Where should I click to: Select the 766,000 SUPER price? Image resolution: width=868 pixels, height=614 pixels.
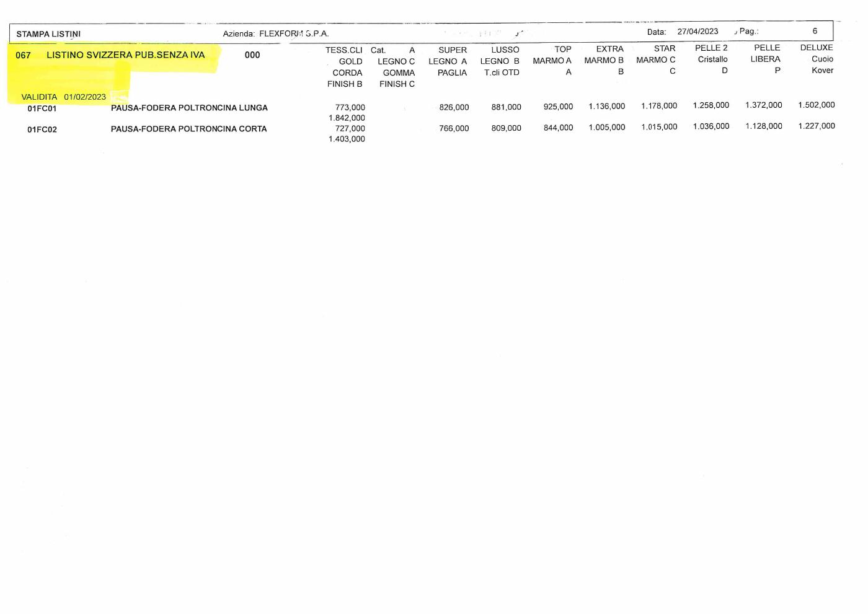(x=454, y=128)
